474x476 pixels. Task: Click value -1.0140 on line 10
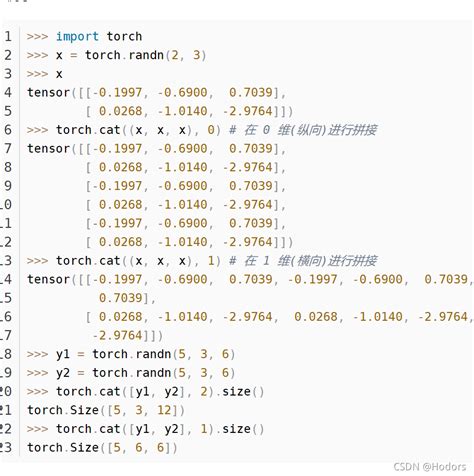183,204
